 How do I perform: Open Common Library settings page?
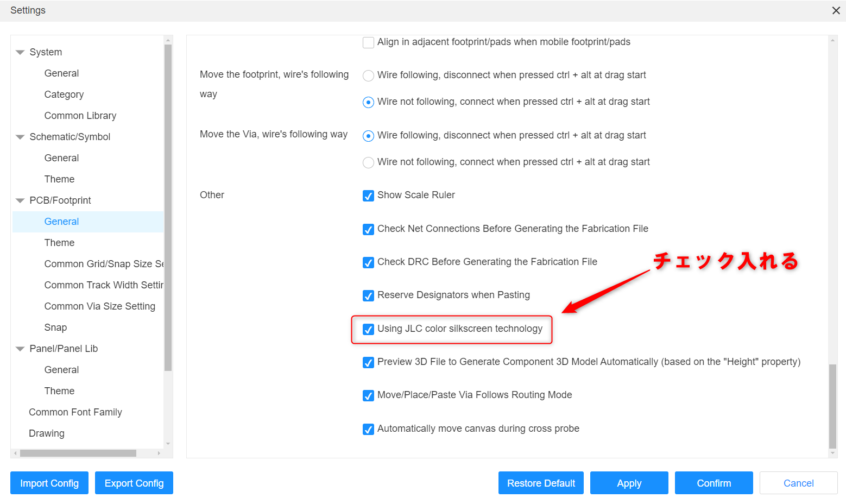point(80,116)
